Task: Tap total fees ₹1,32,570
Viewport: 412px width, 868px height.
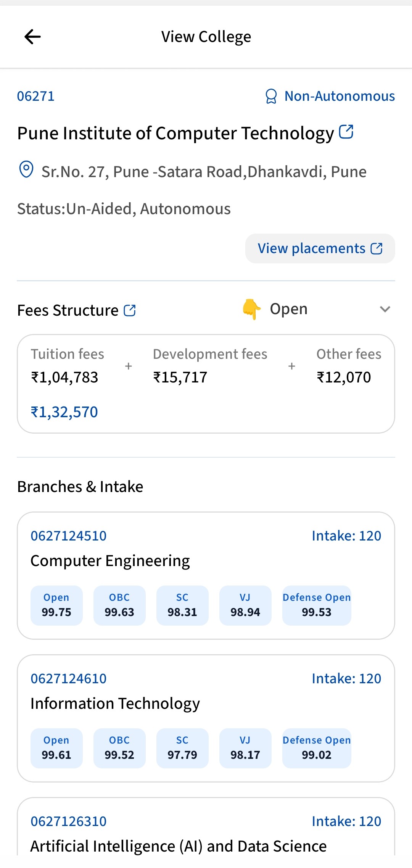Action: (64, 412)
